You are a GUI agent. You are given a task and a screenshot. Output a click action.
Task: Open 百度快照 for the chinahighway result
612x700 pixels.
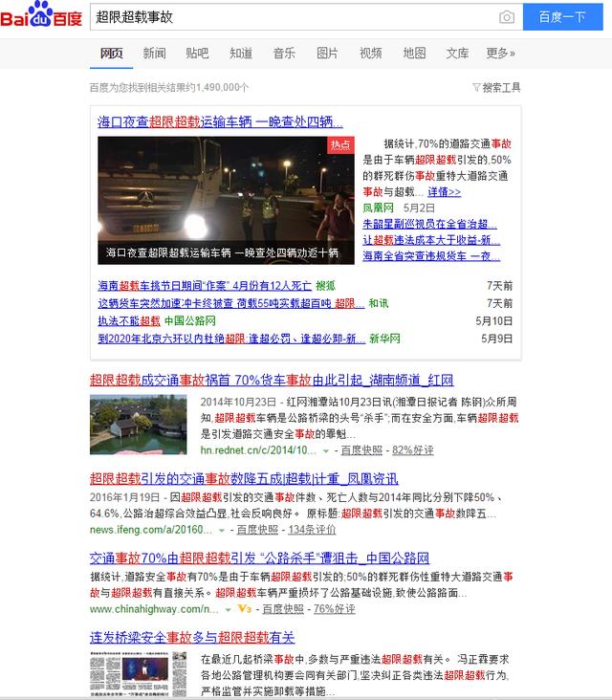pyautogui.click(x=283, y=609)
